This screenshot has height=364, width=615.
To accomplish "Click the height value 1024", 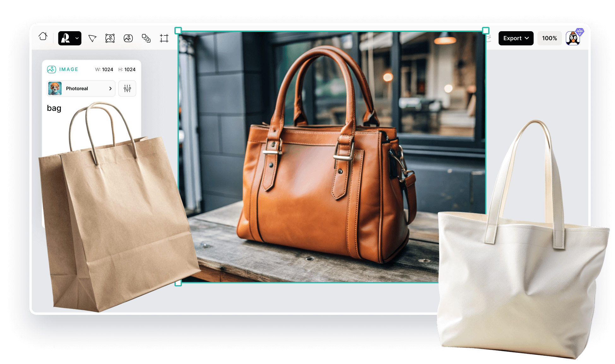I will click(x=130, y=70).
